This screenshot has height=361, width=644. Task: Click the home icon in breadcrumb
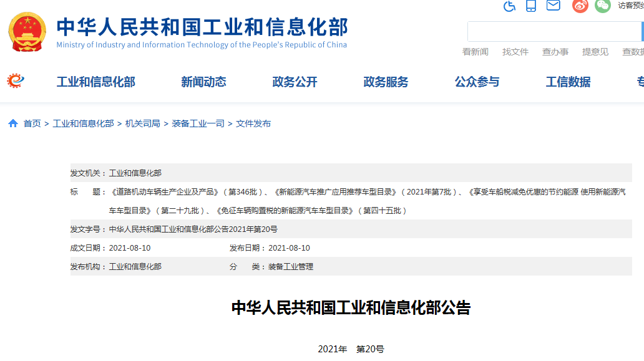point(13,123)
